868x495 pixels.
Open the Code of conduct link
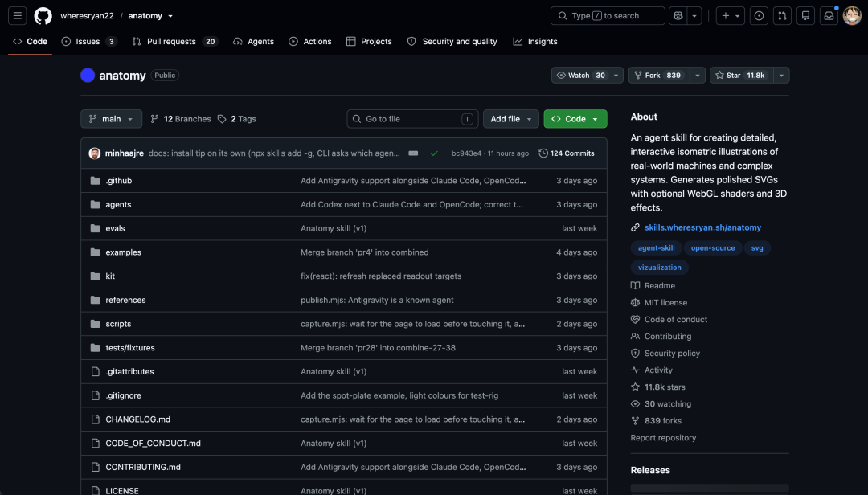click(669, 320)
